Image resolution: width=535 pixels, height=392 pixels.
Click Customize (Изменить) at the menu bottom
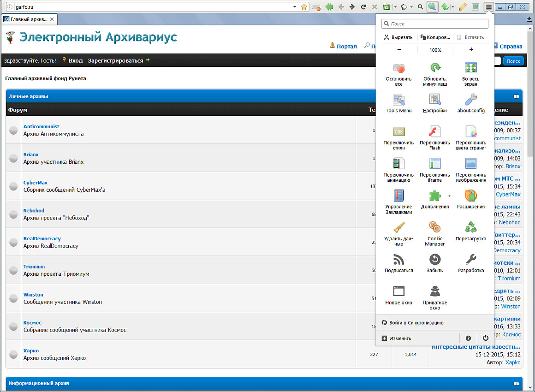tap(396, 338)
